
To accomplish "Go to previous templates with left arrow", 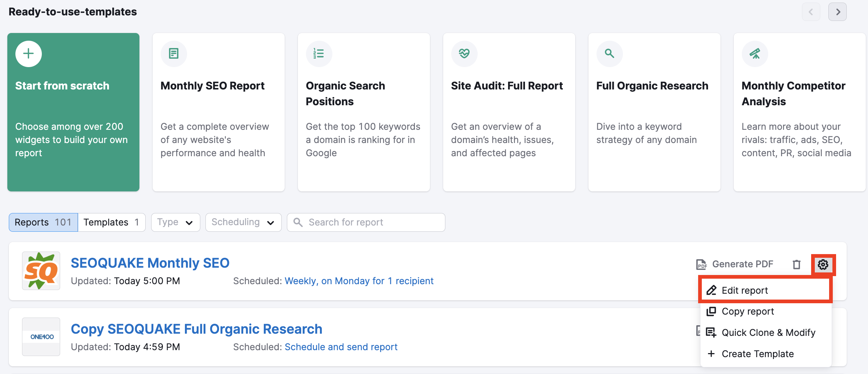I will coord(811,12).
